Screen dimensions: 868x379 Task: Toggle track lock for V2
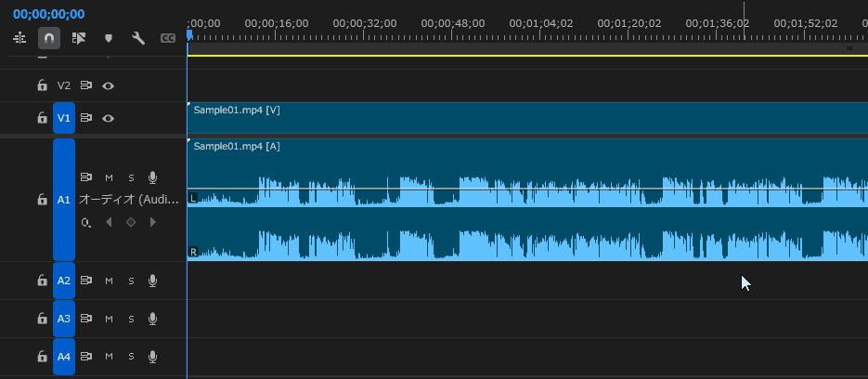click(x=42, y=85)
